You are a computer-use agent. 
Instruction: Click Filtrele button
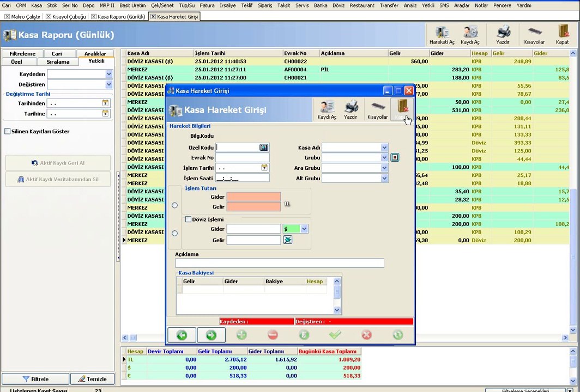pyautogui.click(x=35, y=379)
